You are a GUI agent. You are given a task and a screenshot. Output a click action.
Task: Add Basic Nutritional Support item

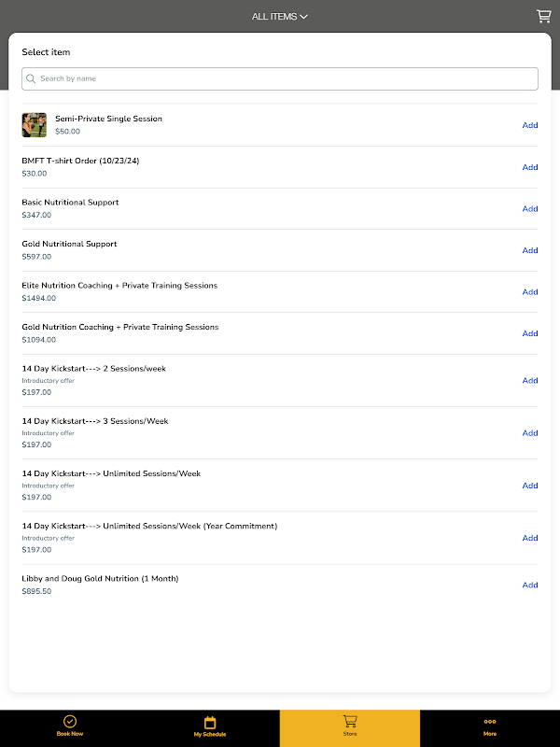[530, 208]
